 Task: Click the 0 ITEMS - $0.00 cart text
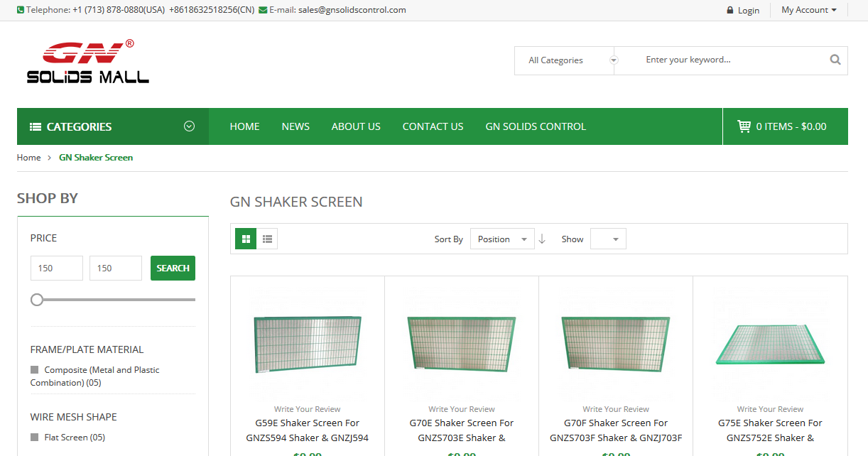tap(791, 126)
